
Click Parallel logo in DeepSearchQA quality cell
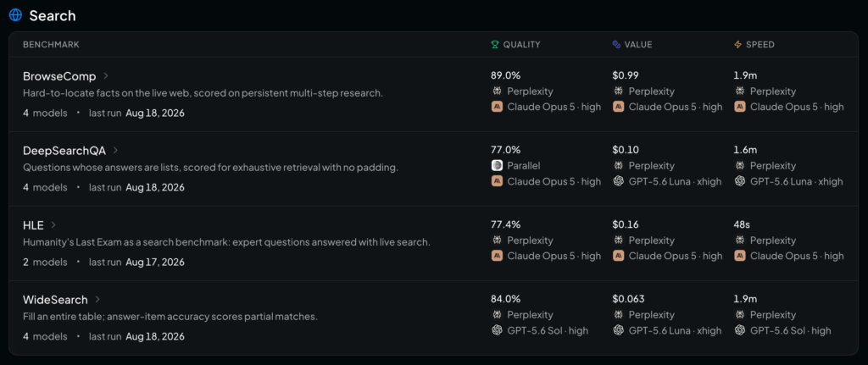click(x=497, y=165)
